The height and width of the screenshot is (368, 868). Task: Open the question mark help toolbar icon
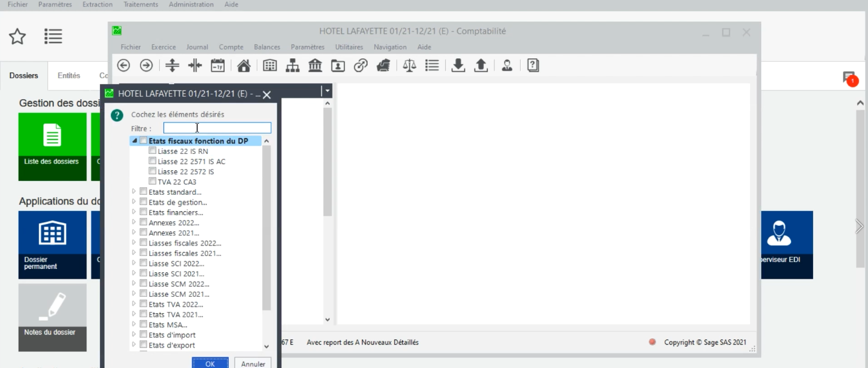533,66
